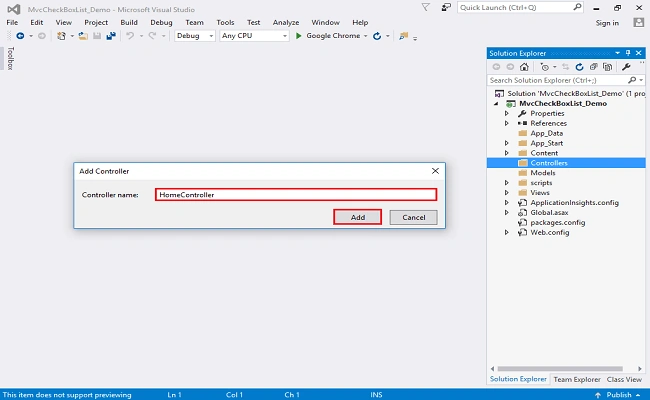Click the Browser Refresh icon after Google Chrome
Viewport: 650px width, 400px height.
377,36
